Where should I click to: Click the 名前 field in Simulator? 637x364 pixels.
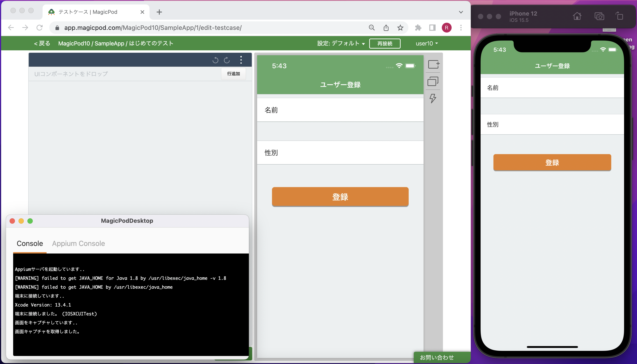(552, 88)
